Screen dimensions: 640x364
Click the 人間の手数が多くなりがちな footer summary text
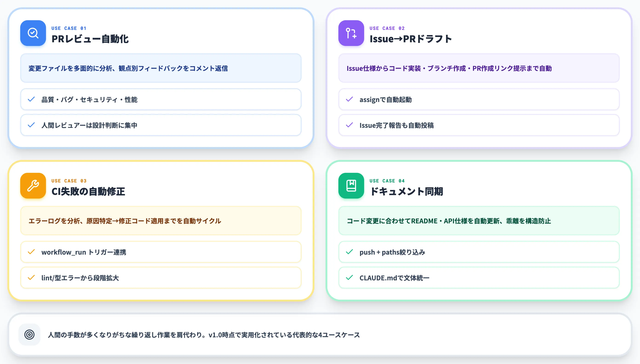pos(204,335)
